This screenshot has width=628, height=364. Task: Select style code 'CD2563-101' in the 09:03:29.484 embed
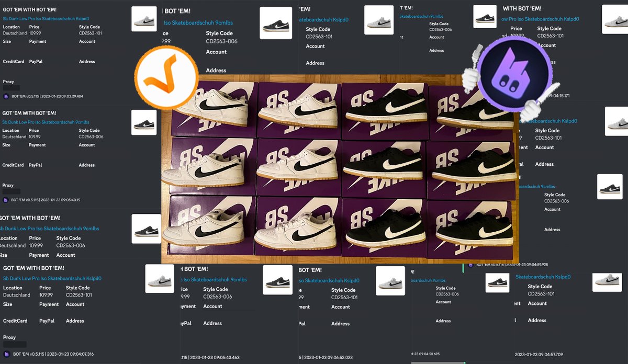pyautogui.click(x=91, y=33)
